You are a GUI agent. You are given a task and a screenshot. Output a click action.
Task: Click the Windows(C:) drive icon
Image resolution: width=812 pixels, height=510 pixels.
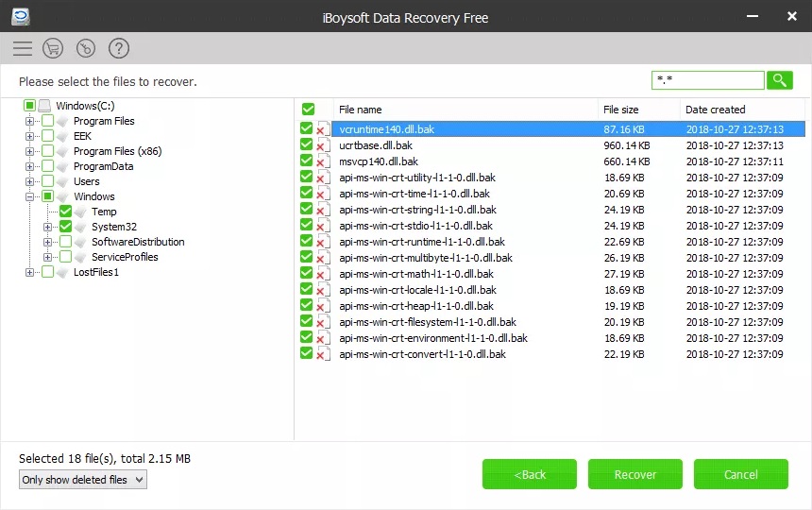click(x=44, y=106)
